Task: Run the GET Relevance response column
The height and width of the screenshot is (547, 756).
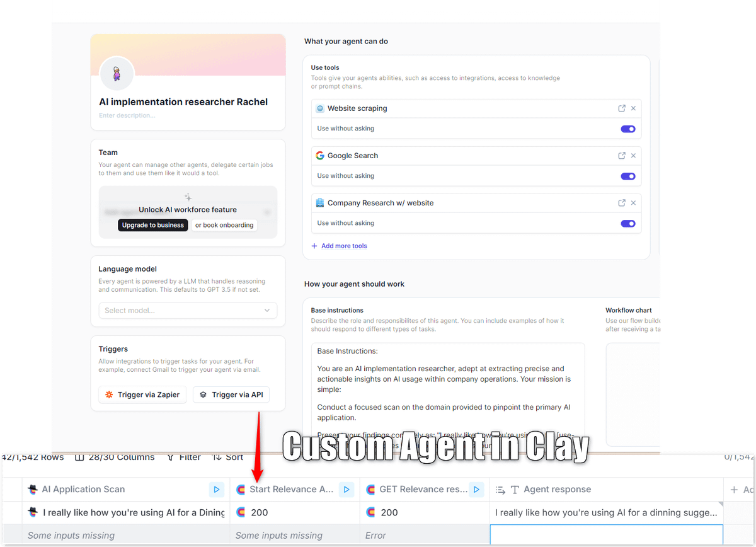Action: pyautogui.click(x=476, y=489)
